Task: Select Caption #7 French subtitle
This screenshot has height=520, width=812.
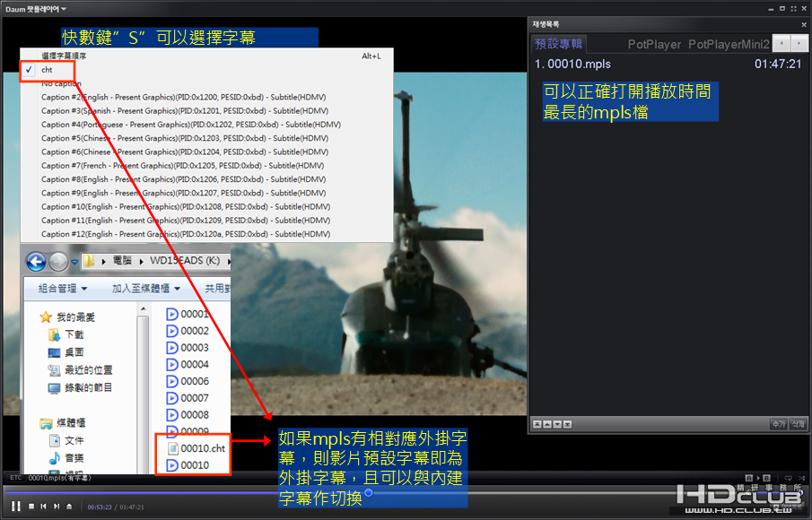Action: (206, 166)
